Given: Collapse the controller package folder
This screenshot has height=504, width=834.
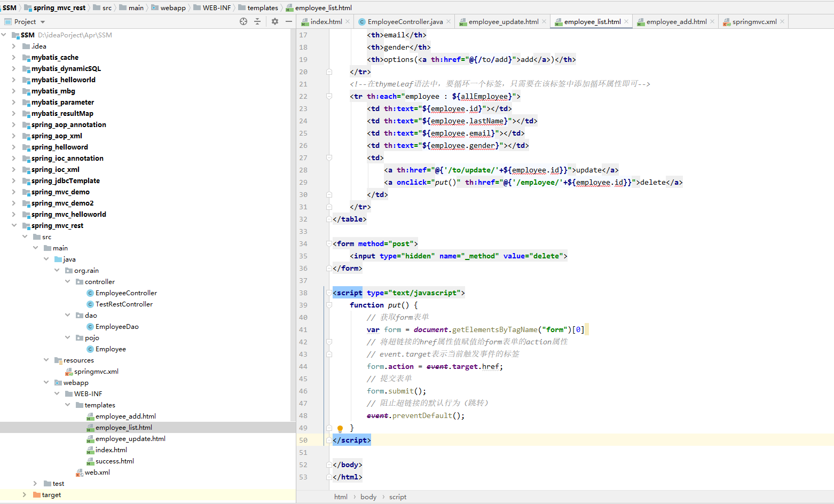Looking at the screenshot, I should pos(67,281).
